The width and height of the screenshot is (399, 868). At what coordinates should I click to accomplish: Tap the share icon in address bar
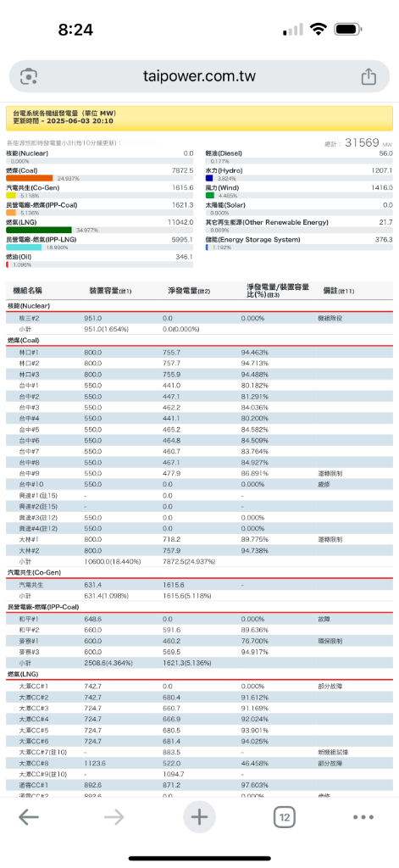369,76
